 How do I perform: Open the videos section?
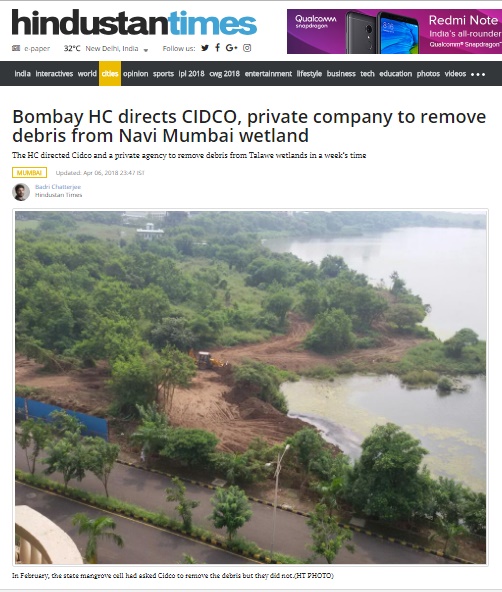[x=455, y=74]
